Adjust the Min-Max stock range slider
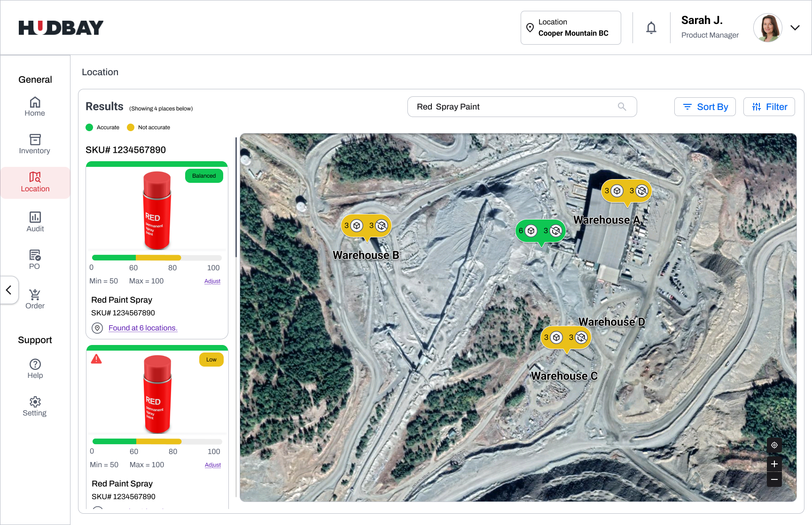The image size is (812, 525). (x=156, y=258)
